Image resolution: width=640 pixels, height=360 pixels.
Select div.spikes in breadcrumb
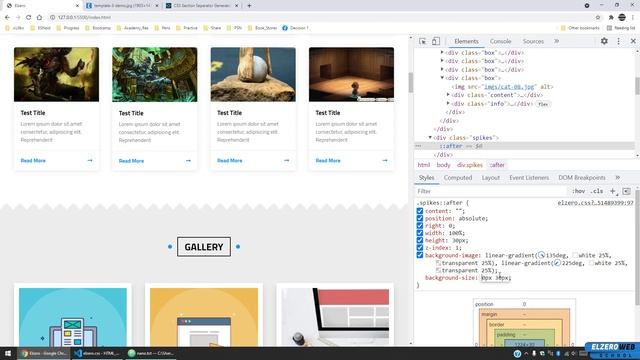tap(470, 165)
